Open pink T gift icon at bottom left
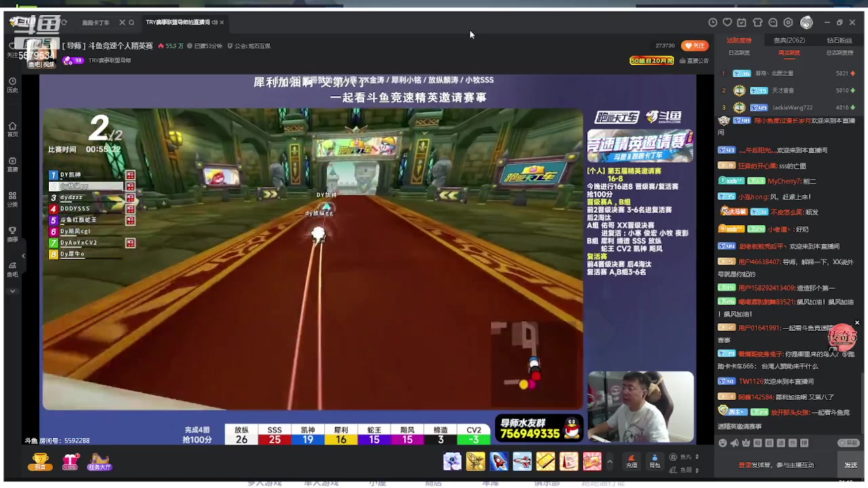 pyautogui.click(x=70, y=462)
